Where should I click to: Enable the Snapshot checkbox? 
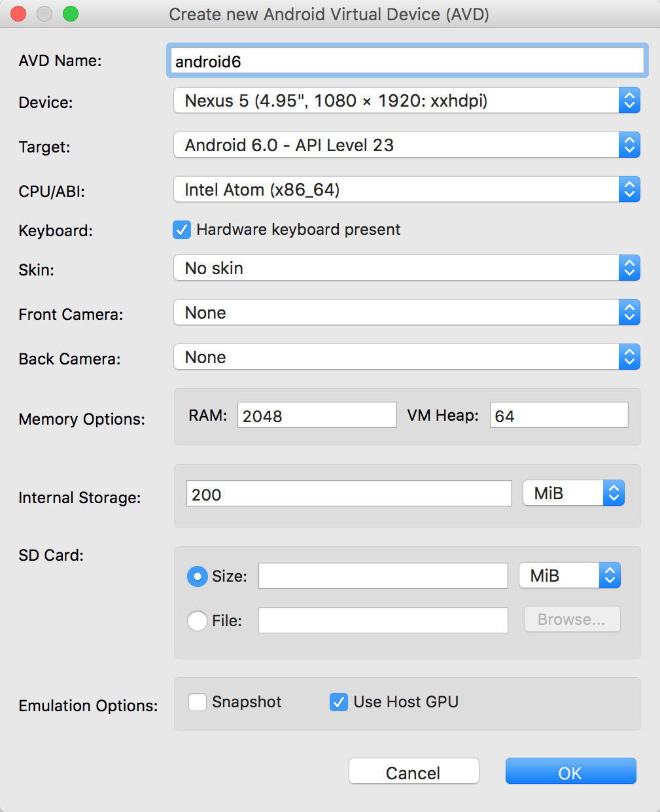198,702
